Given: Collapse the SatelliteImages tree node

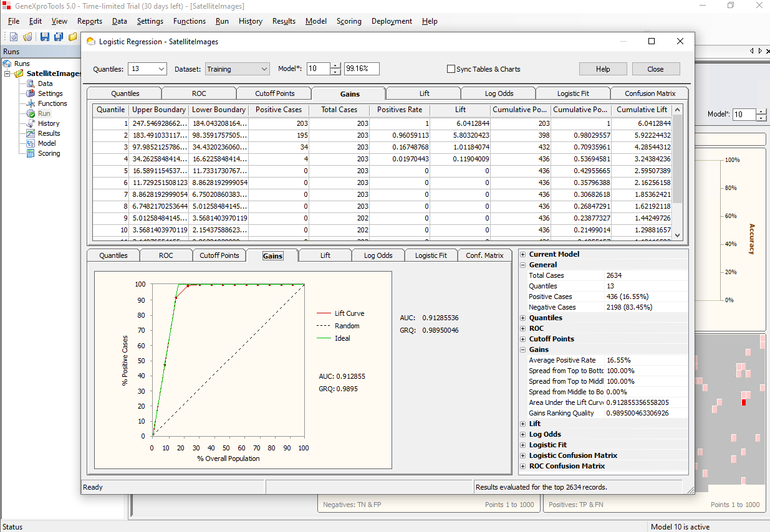Looking at the screenshot, I should click(8, 74).
